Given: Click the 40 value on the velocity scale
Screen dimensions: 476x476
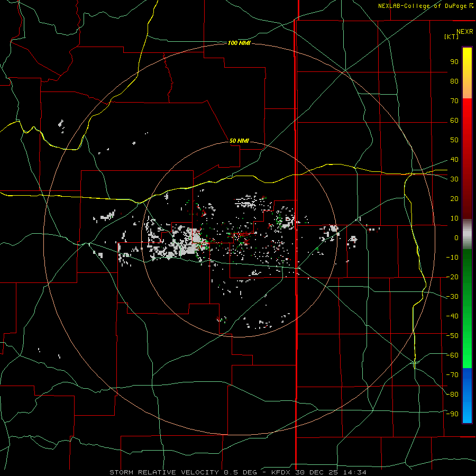Looking at the screenshot, I should point(454,159).
